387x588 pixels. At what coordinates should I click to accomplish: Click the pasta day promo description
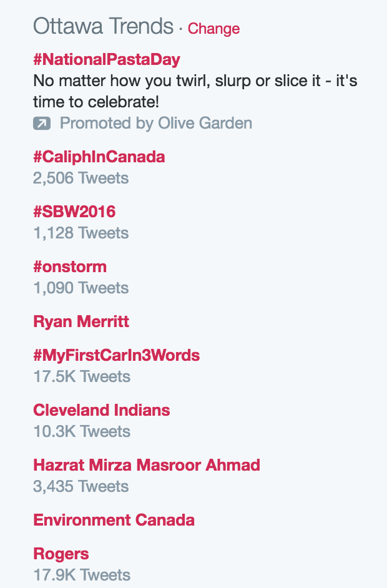point(195,91)
